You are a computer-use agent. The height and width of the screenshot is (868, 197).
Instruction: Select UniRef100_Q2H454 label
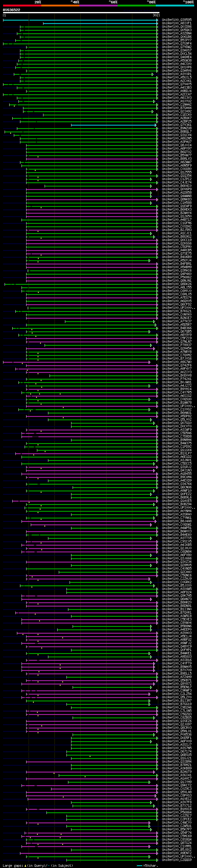click(177, 349)
